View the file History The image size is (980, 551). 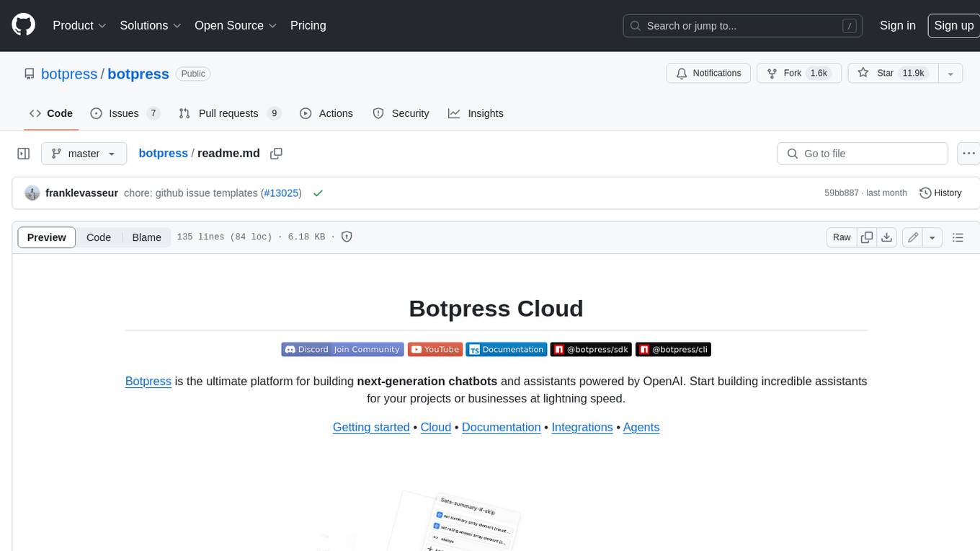pos(940,193)
